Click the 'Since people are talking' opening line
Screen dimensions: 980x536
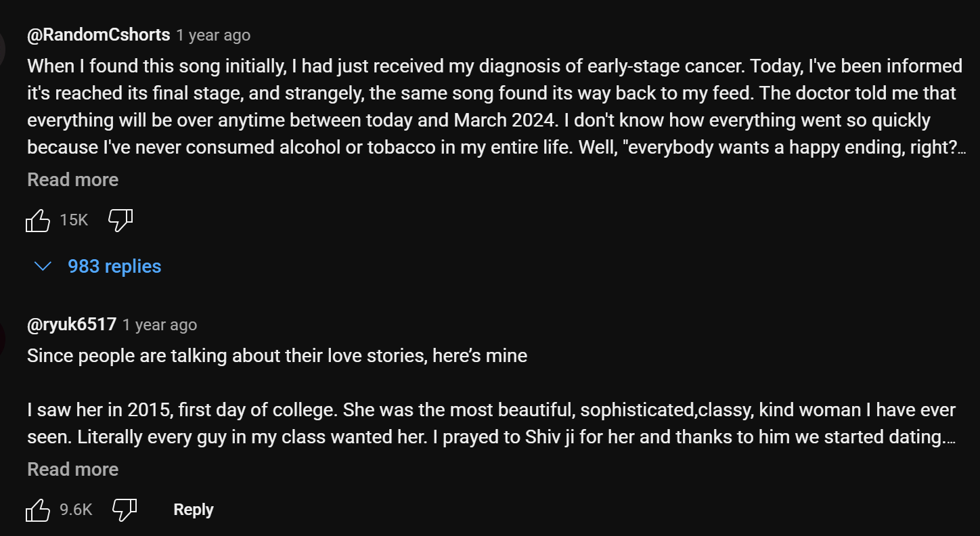tap(277, 356)
